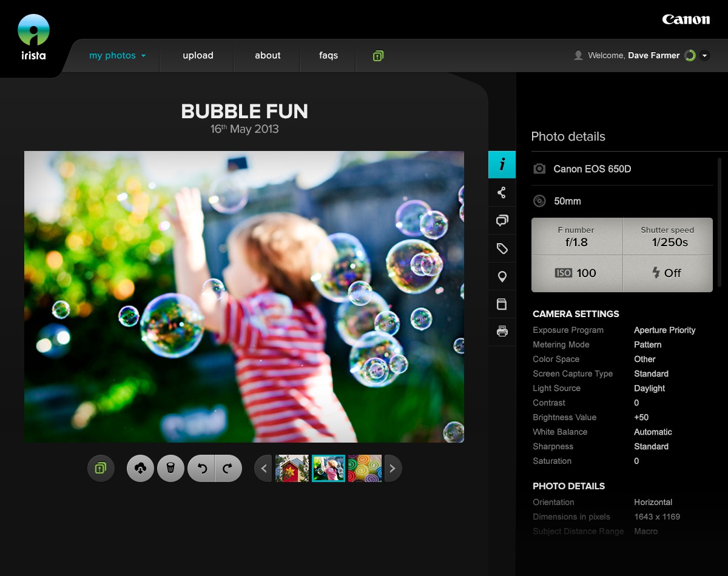
Task: Click the Metering Mode Pattern value
Action: click(x=647, y=344)
